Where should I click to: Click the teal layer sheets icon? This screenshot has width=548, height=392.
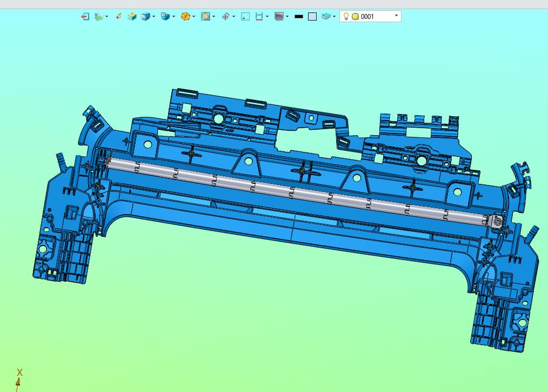pos(326,16)
